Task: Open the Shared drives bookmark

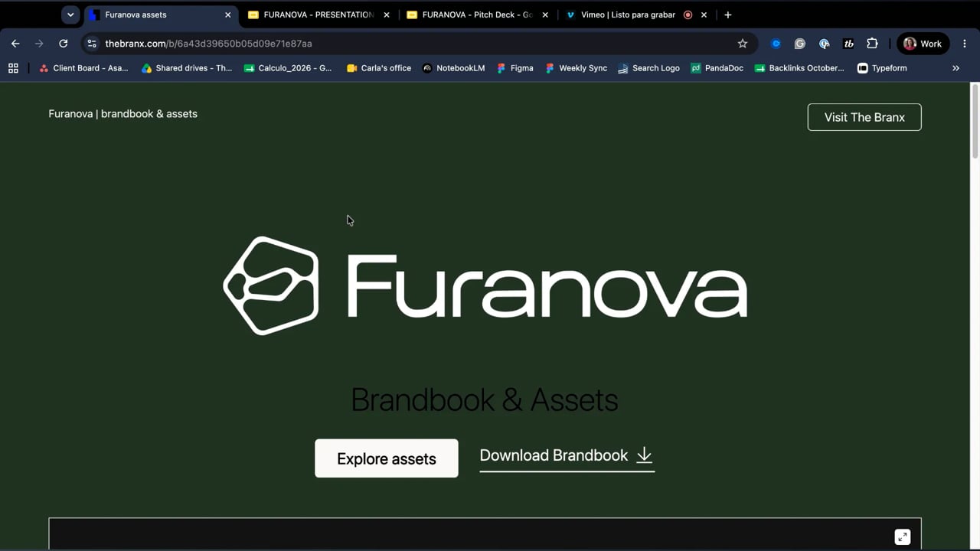Action: [x=187, y=68]
